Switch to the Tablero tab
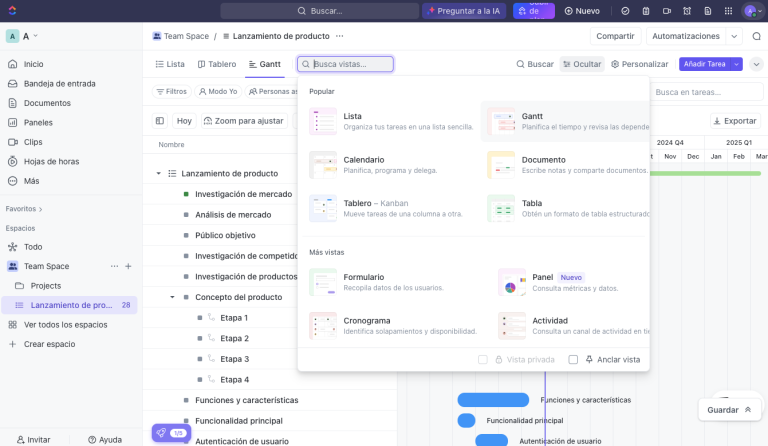Image resolution: width=768 pixels, height=446 pixels. click(216, 64)
